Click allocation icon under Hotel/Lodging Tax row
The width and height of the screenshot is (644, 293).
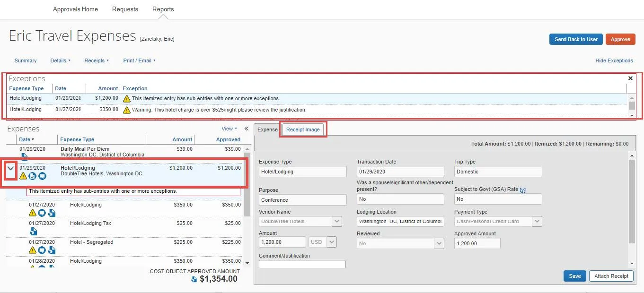click(34, 232)
